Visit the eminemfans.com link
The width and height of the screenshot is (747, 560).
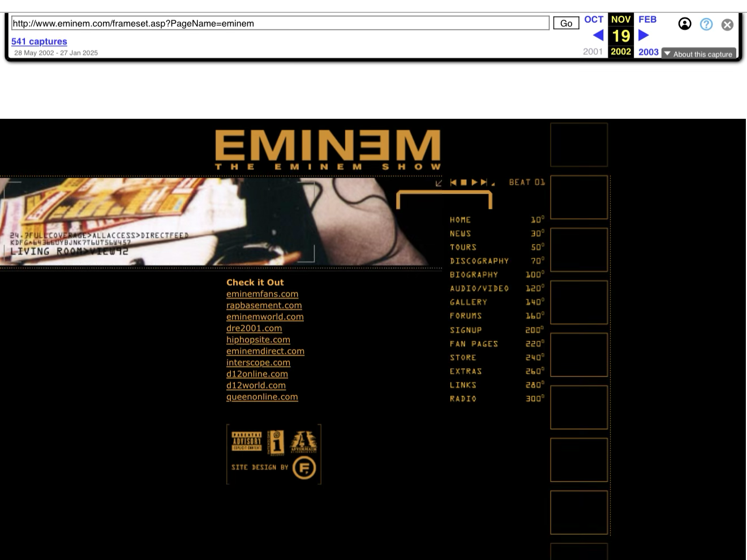(262, 294)
